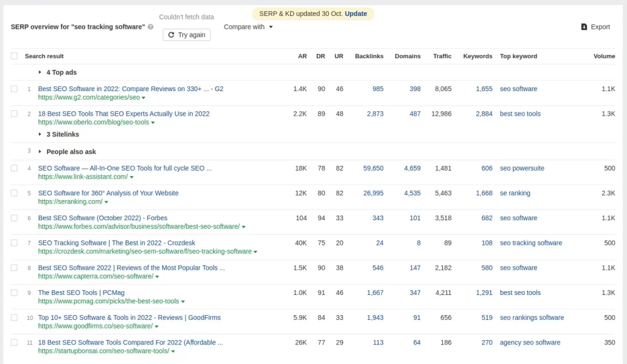Tick checkbox for Forbes result row
The image size is (627, 364).
(15, 218)
